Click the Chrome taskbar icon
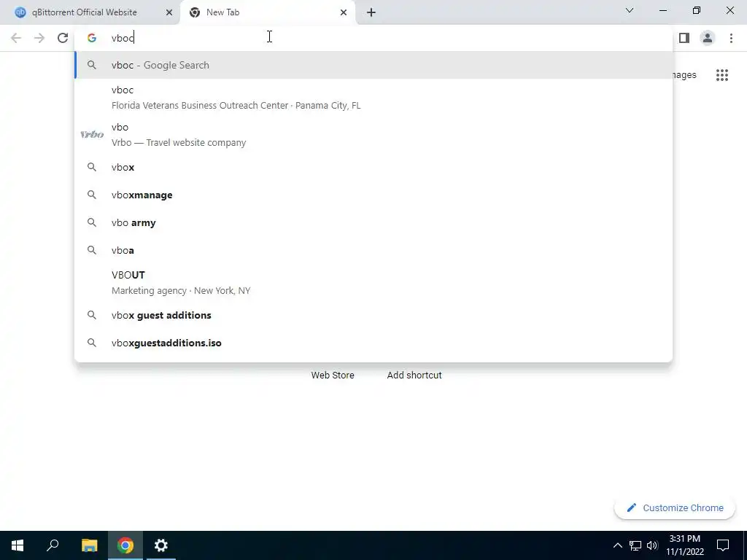 tap(125, 545)
